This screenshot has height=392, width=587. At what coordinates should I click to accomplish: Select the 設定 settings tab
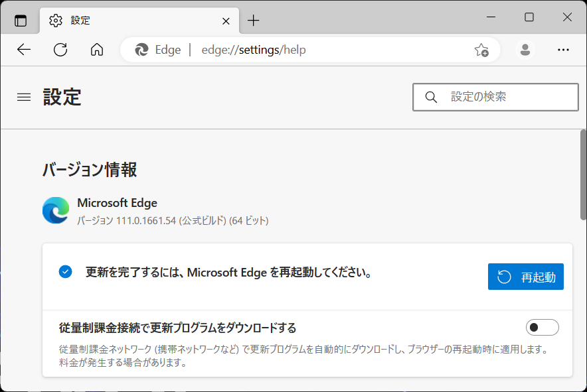(139, 20)
